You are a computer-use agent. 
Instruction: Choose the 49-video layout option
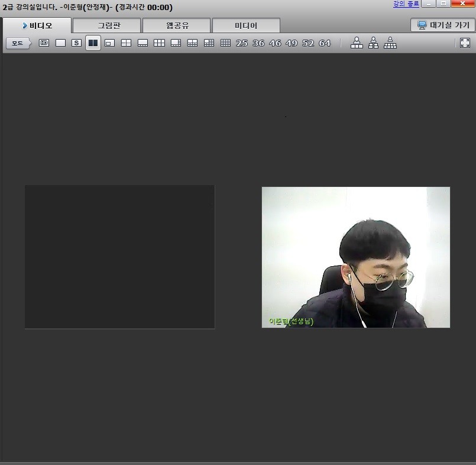[292, 43]
